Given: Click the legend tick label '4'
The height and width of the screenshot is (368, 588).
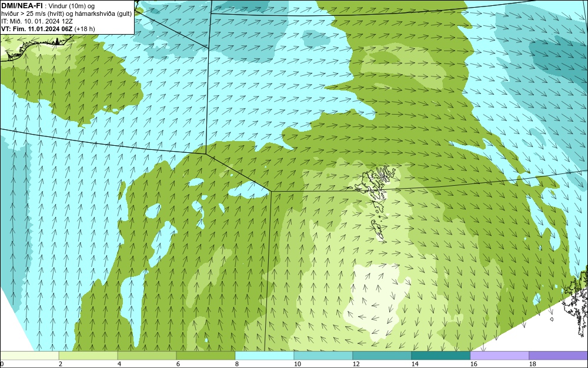Looking at the screenshot, I should (x=119, y=364).
